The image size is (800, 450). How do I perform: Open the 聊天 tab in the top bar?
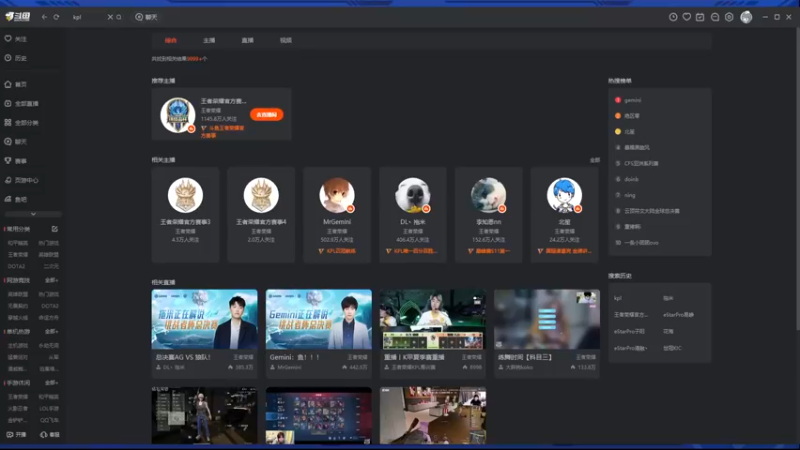[146, 17]
